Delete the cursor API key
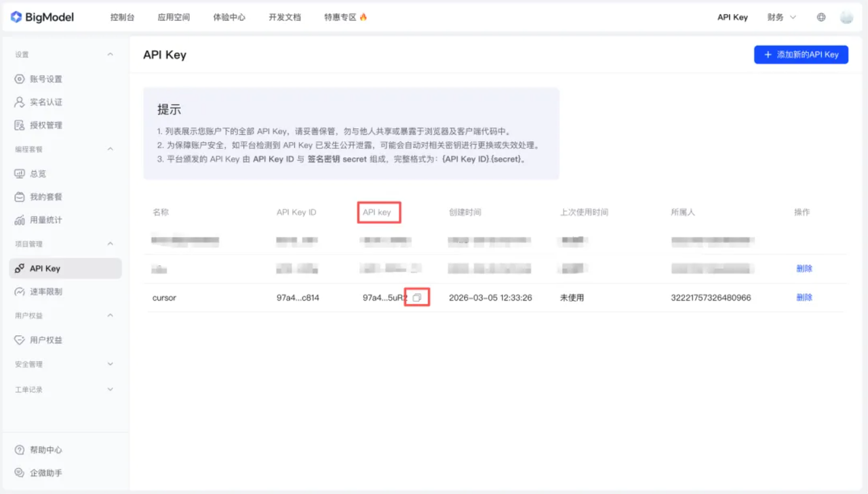The width and height of the screenshot is (868, 494). pos(804,298)
